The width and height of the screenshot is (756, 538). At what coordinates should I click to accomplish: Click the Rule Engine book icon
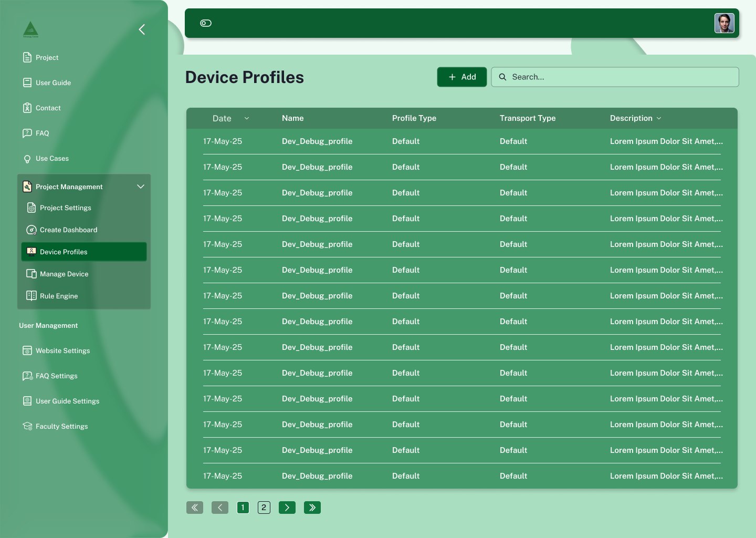31,296
